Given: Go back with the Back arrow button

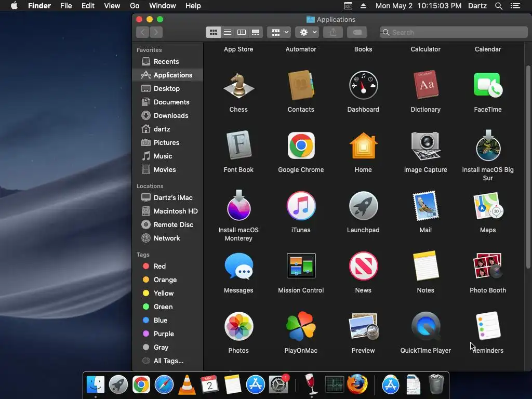Looking at the screenshot, I should point(143,32).
